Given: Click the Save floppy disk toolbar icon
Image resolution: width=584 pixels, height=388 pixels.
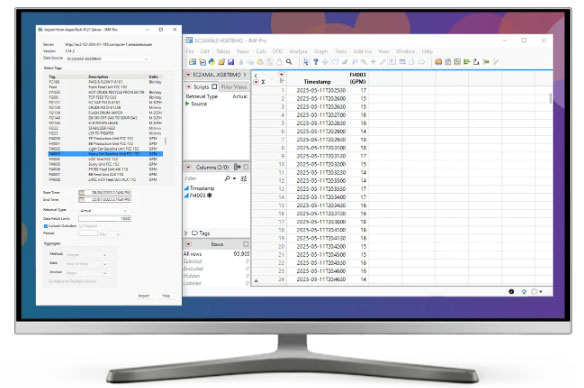Looking at the screenshot, I should [x=231, y=62].
